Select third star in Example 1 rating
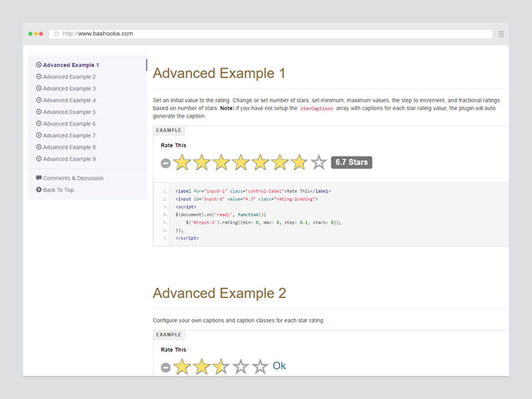Image resolution: width=532 pixels, height=399 pixels. tap(221, 162)
